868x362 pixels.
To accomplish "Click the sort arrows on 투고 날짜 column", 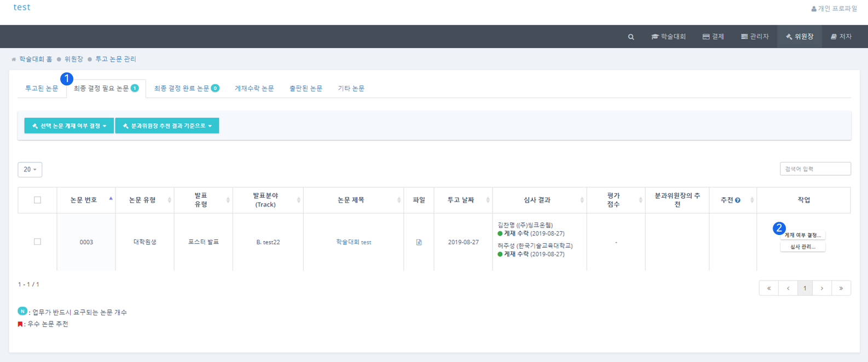I will point(488,200).
